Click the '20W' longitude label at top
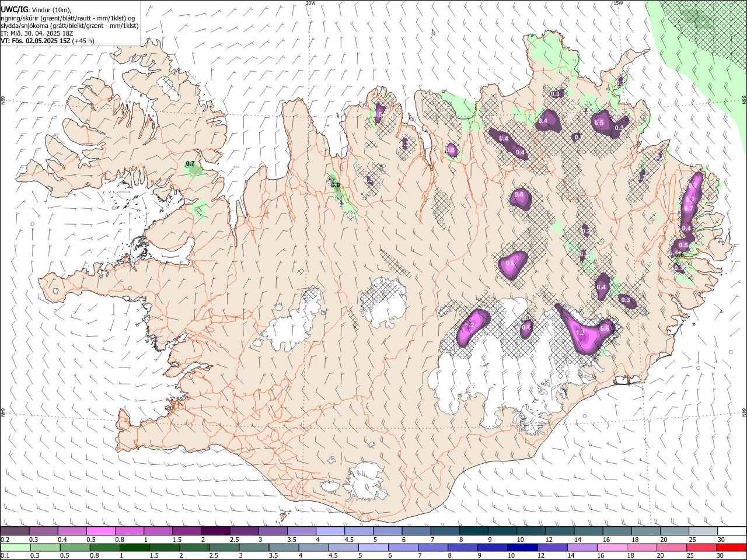This screenshot has height=560, width=747. pos(310,3)
